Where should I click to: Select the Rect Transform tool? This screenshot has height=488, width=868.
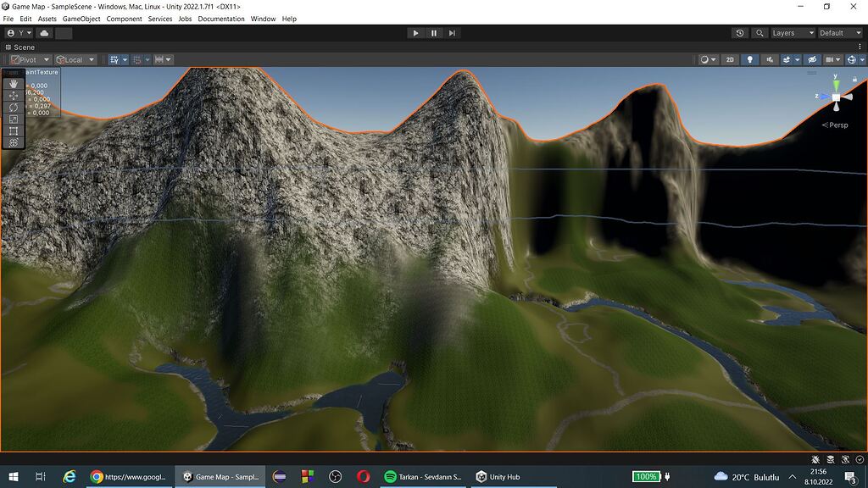(x=13, y=130)
